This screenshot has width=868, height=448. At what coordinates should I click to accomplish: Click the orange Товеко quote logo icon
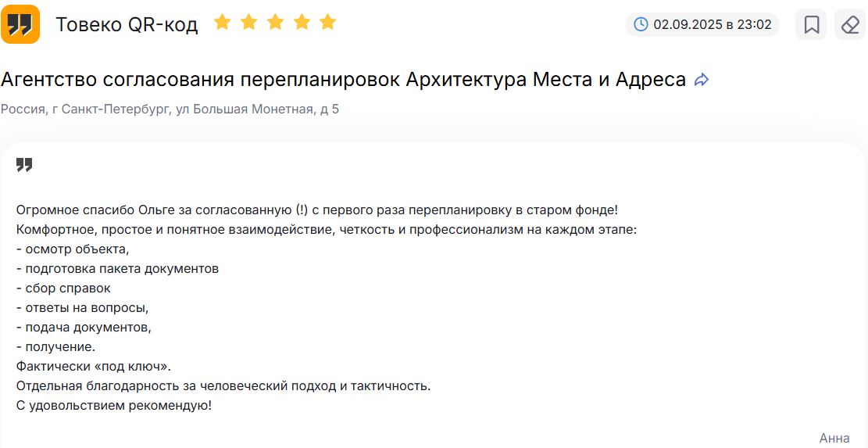point(20,24)
